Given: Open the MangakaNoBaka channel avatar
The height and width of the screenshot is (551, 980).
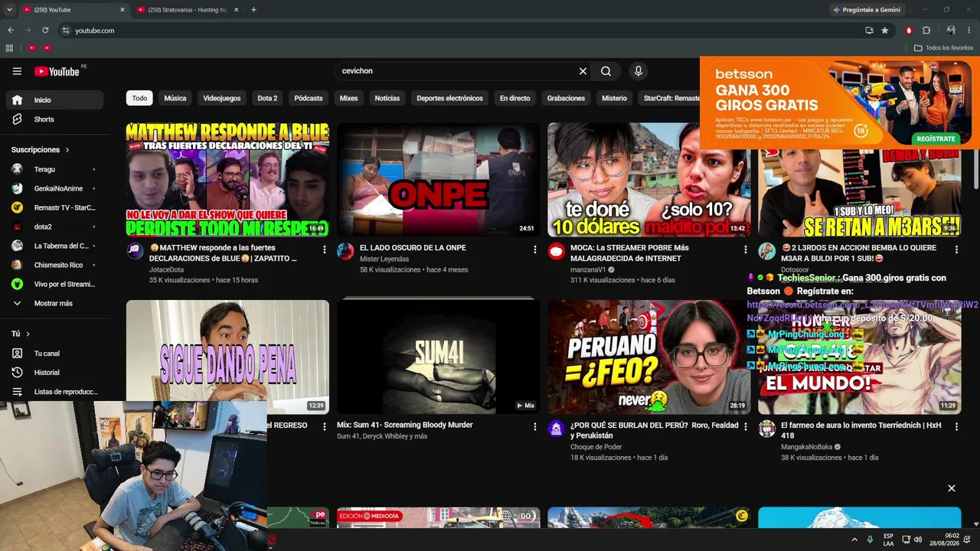Looking at the screenshot, I should (x=767, y=429).
